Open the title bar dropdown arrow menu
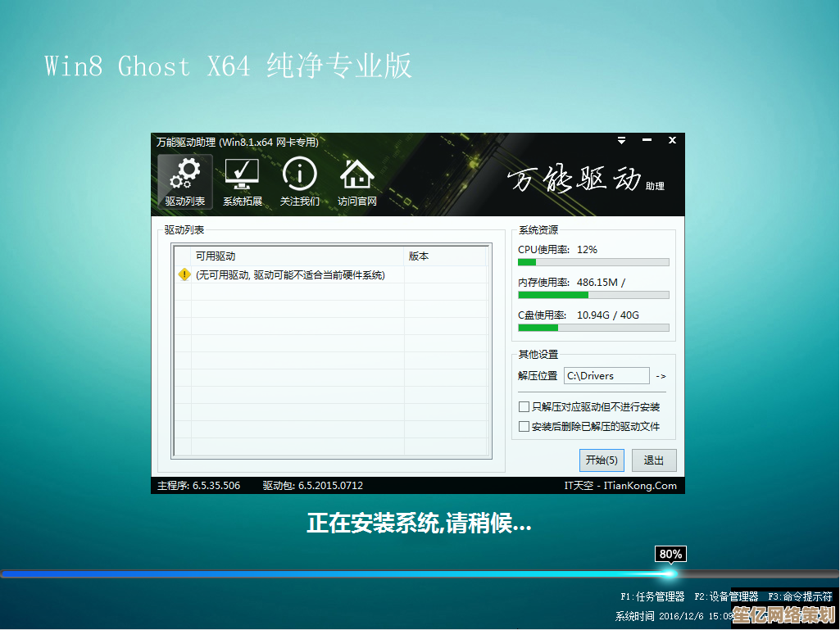840x630 pixels. 622,141
